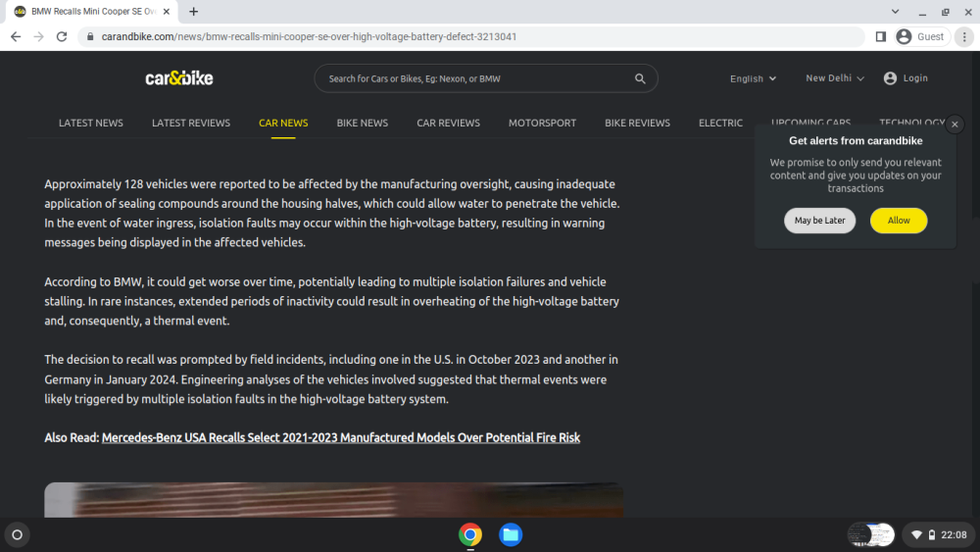Image resolution: width=980 pixels, height=552 pixels.
Task: Click the browser back arrow
Action: 16,37
